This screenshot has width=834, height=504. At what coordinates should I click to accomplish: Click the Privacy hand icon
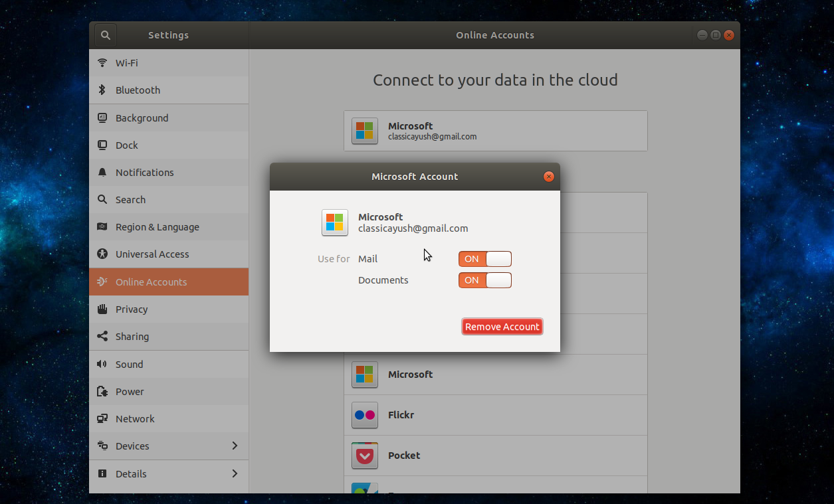click(102, 309)
